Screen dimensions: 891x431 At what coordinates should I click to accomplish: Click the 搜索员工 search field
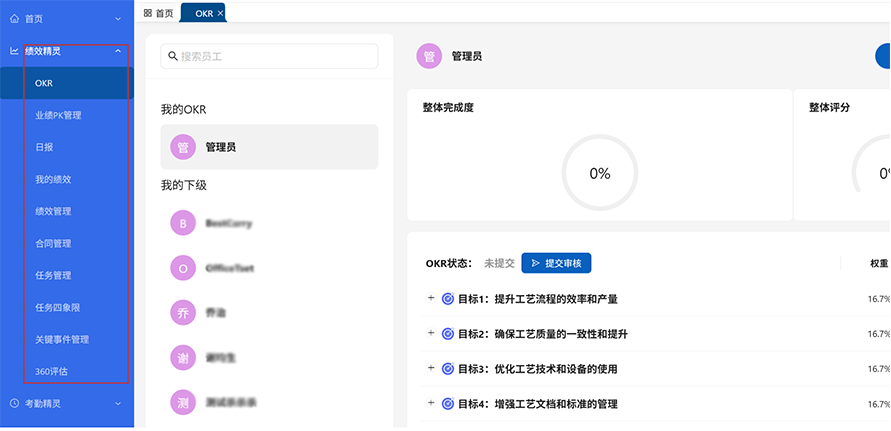click(x=269, y=56)
